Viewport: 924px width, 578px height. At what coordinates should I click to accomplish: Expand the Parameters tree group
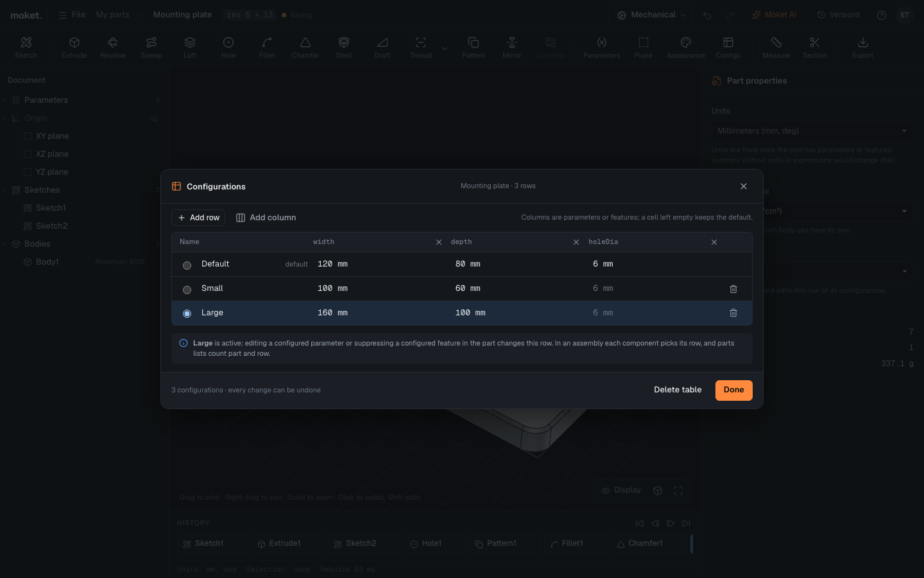pos(5,100)
